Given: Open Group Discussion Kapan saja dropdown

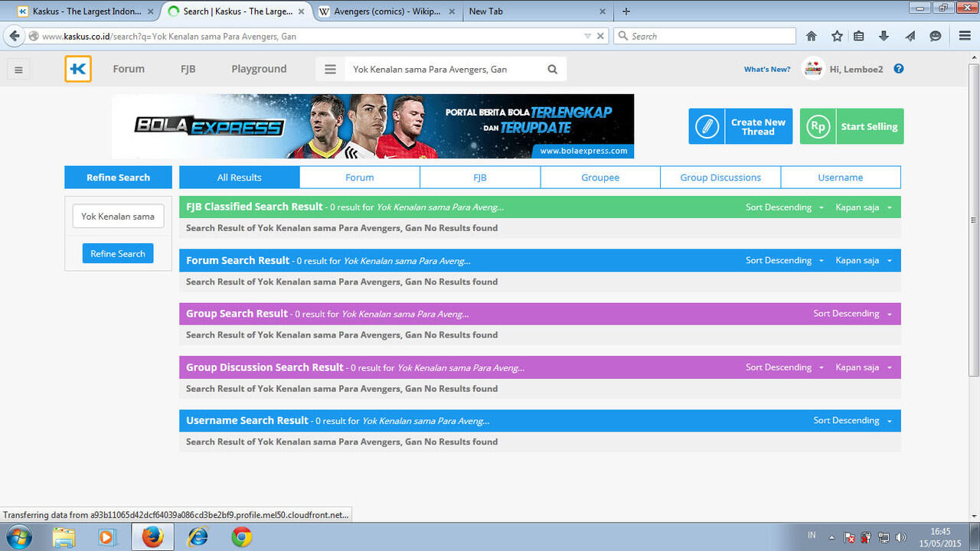Looking at the screenshot, I should click(x=864, y=367).
